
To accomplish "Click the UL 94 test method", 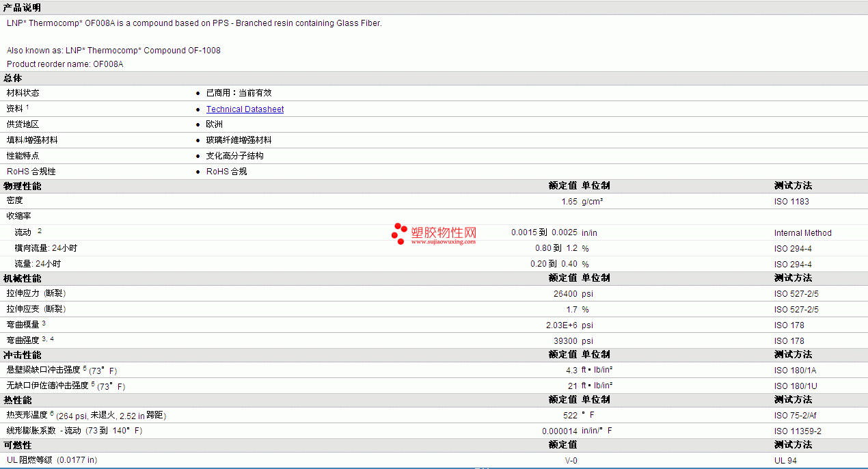I will pos(785,461).
